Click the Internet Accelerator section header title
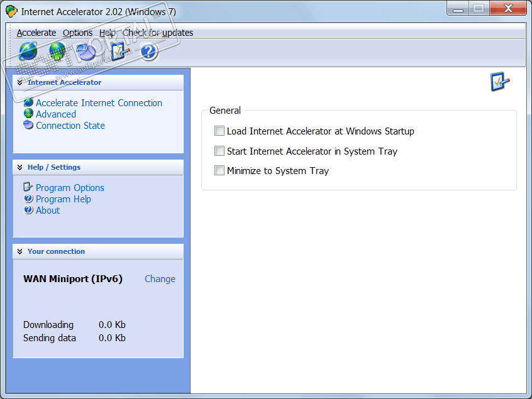532x399 pixels. (x=65, y=82)
